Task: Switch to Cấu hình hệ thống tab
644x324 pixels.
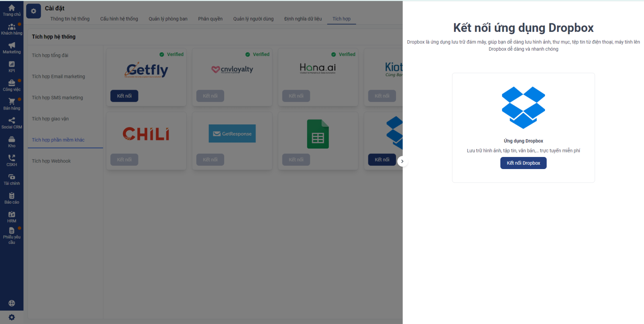Action: tap(119, 19)
